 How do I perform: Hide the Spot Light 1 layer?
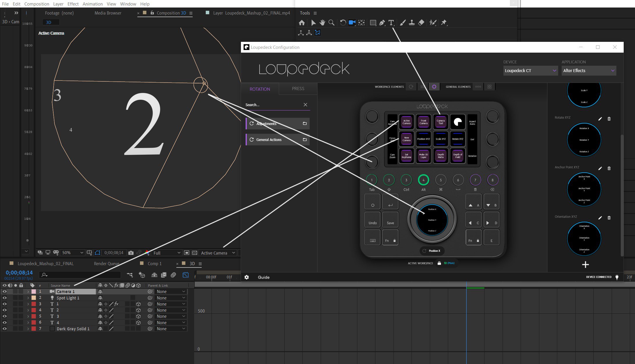[x=4, y=298]
